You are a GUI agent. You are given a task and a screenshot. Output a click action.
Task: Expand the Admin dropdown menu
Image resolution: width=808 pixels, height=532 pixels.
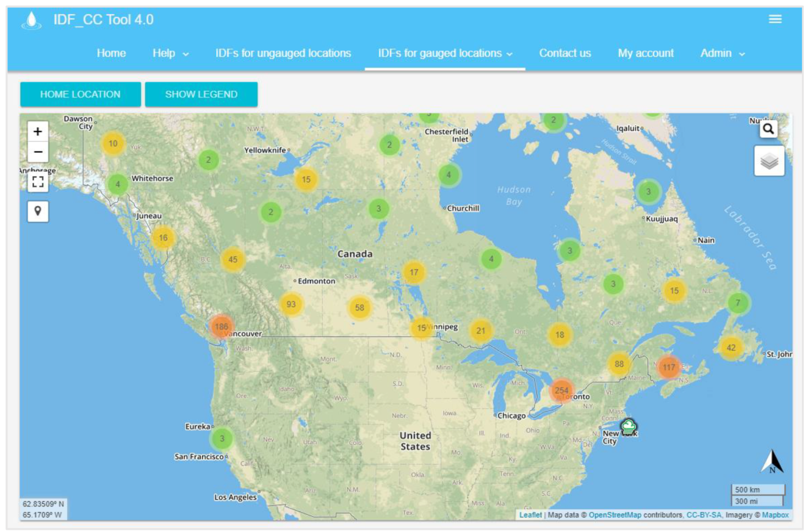pos(723,53)
